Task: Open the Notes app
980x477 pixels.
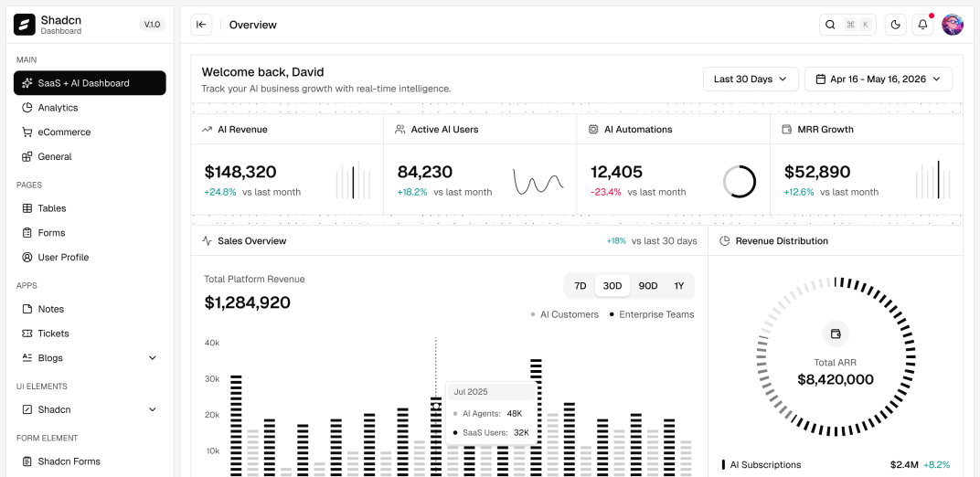Action: (90, 309)
